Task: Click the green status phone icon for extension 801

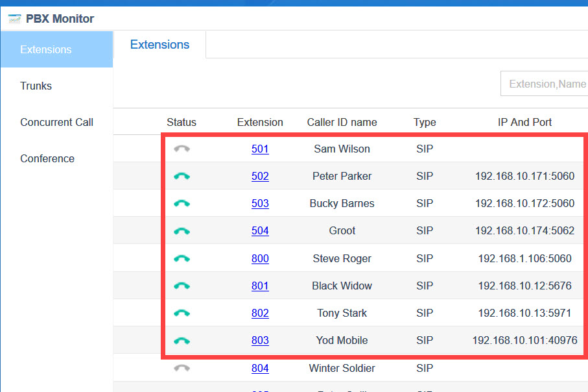Action: pos(182,286)
